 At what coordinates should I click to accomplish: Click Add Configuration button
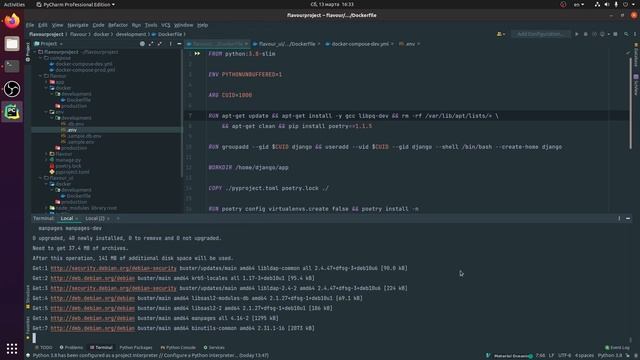click(x=541, y=34)
